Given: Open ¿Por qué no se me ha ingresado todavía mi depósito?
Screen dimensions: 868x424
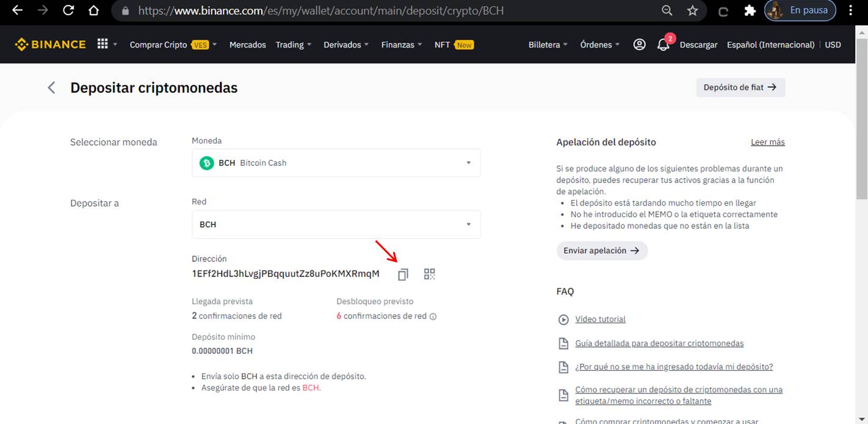Looking at the screenshot, I should click(x=674, y=367).
